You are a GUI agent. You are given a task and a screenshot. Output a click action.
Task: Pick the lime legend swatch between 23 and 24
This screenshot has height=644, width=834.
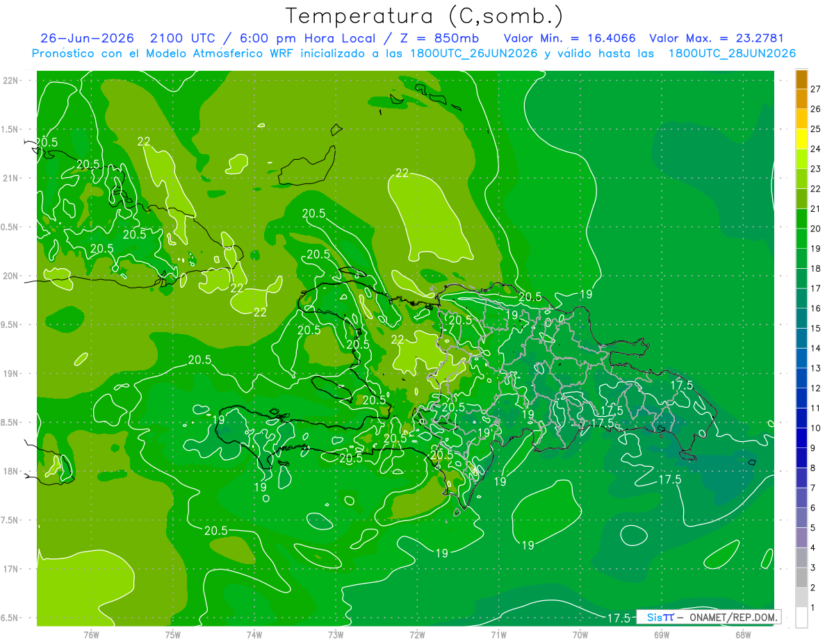point(801,159)
